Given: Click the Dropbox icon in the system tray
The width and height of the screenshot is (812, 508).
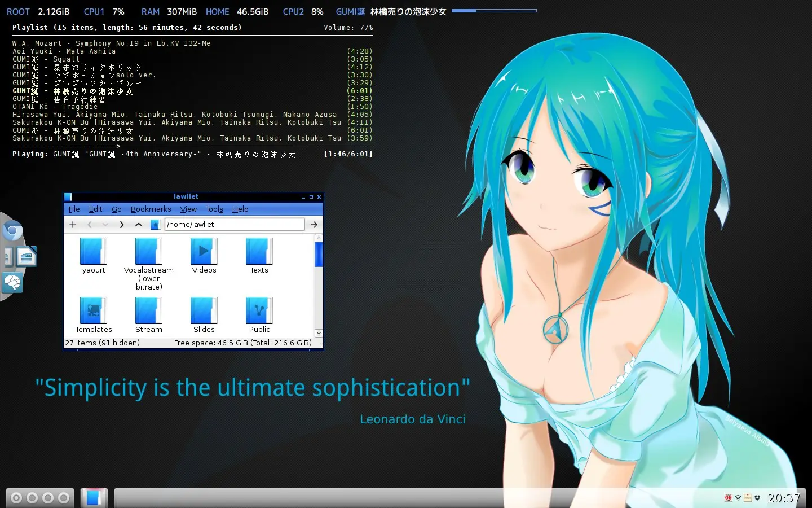Looking at the screenshot, I should (758, 498).
